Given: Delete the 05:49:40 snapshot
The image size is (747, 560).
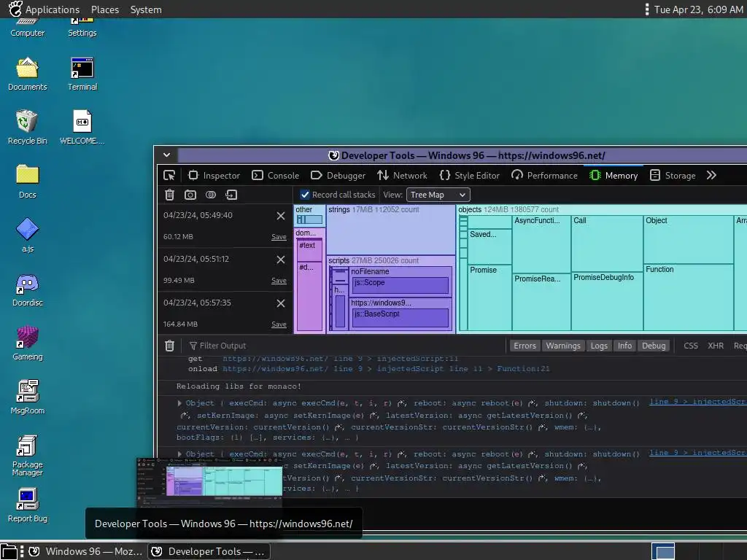Looking at the screenshot, I should pos(281,216).
